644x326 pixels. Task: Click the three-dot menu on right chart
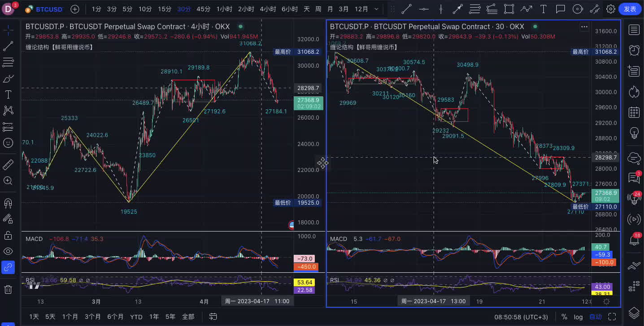click(x=584, y=27)
